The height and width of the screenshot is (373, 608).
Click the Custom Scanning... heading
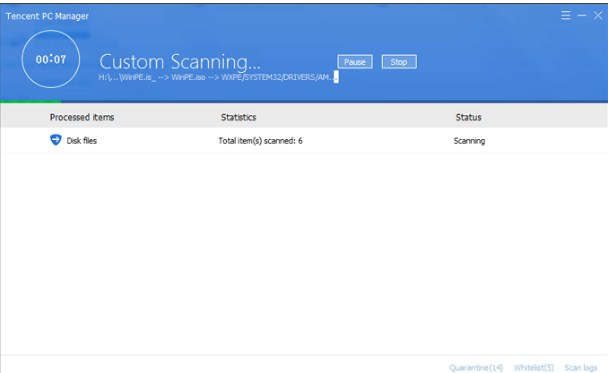(x=180, y=62)
